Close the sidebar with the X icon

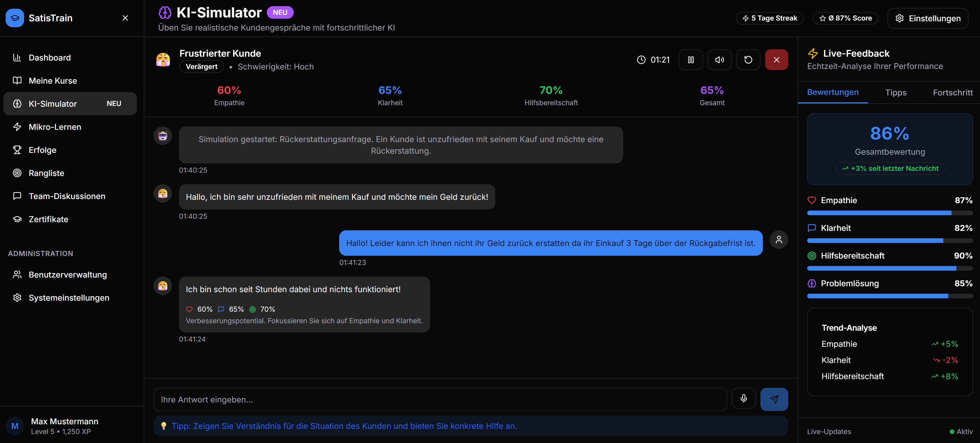click(125, 18)
